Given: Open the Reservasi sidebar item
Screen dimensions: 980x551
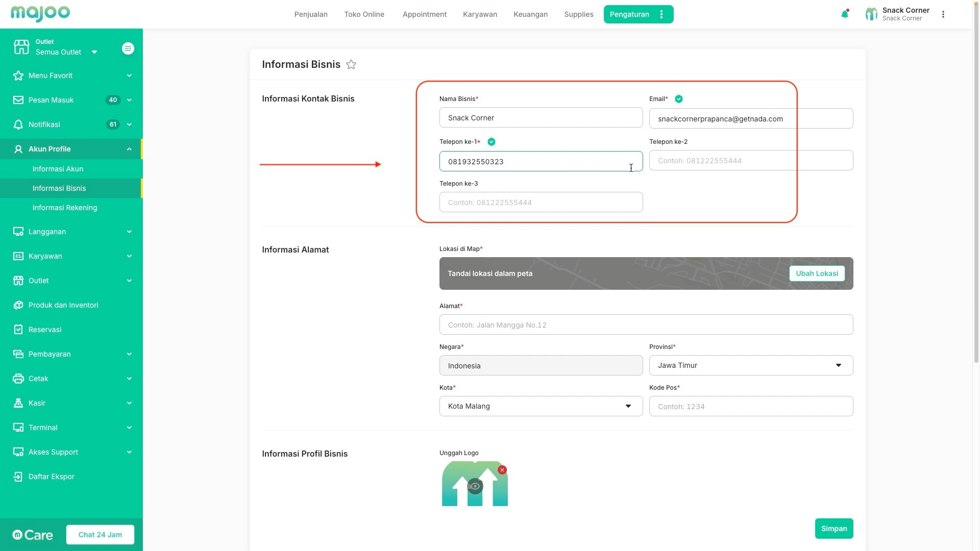Looking at the screenshot, I should tap(45, 330).
